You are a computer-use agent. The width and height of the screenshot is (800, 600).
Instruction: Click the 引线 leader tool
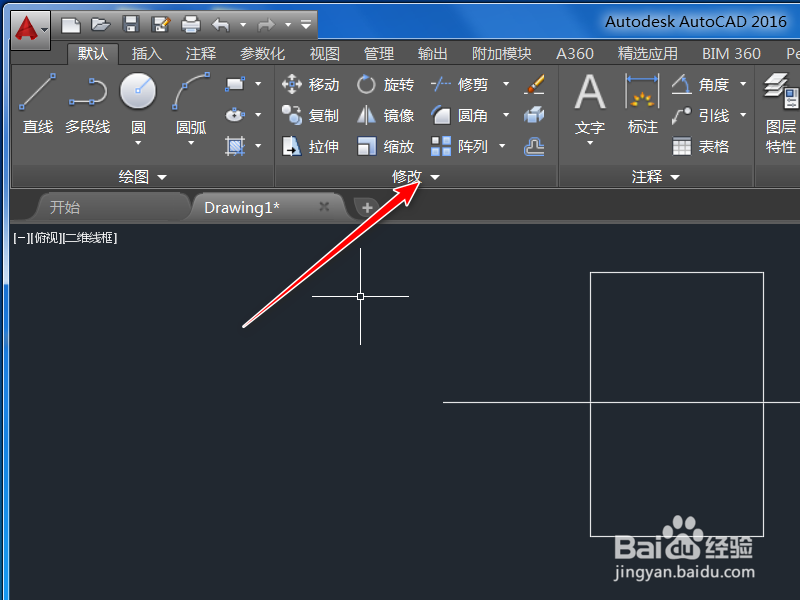click(x=700, y=115)
